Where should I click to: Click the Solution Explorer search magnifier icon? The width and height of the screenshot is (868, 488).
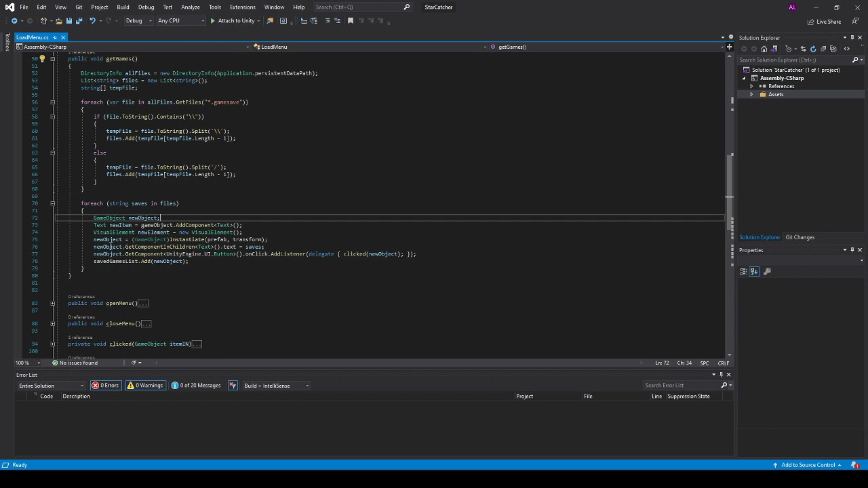(856, 60)
